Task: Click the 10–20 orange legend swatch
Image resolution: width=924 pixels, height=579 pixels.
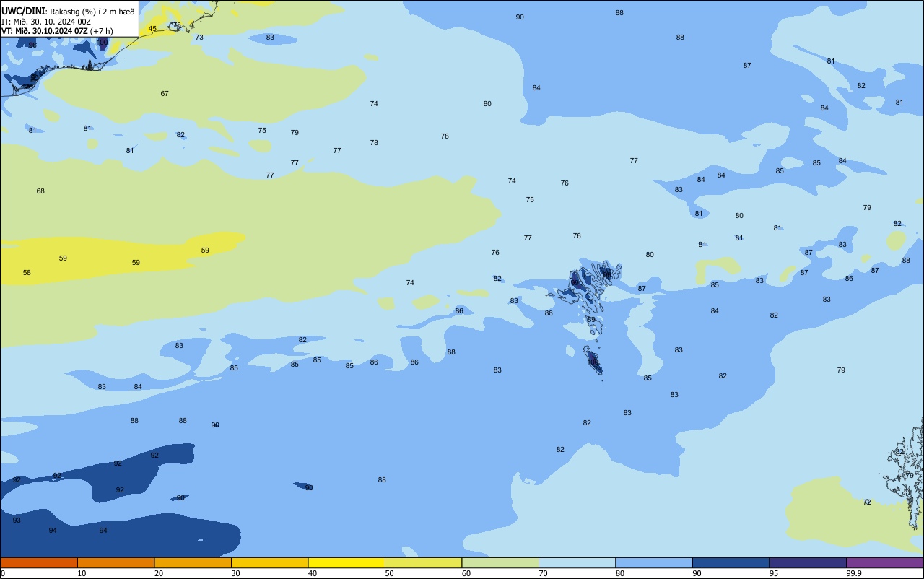Action: click(115, 562)
